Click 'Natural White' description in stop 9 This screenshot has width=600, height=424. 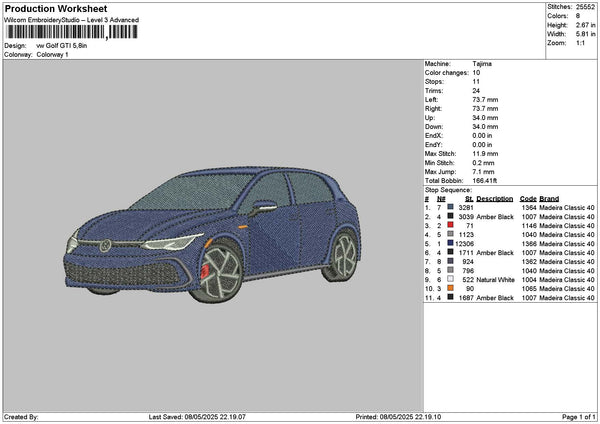495,280
